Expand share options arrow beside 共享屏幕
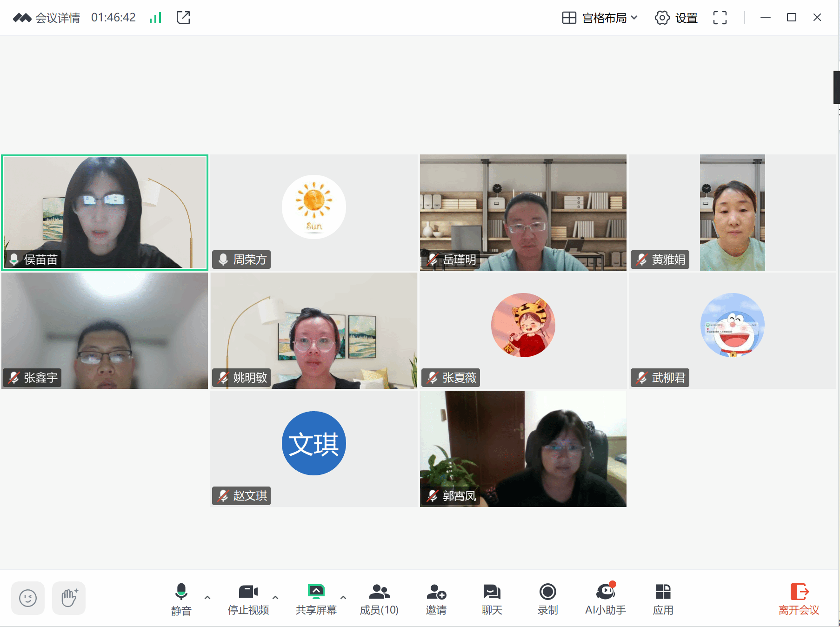 pos(343,597)
